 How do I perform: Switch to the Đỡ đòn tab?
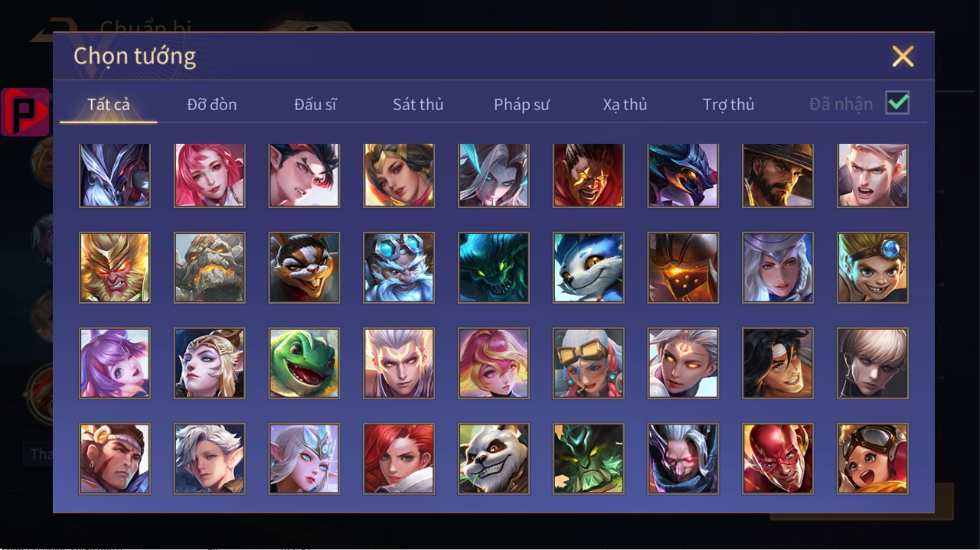(212, 104)
